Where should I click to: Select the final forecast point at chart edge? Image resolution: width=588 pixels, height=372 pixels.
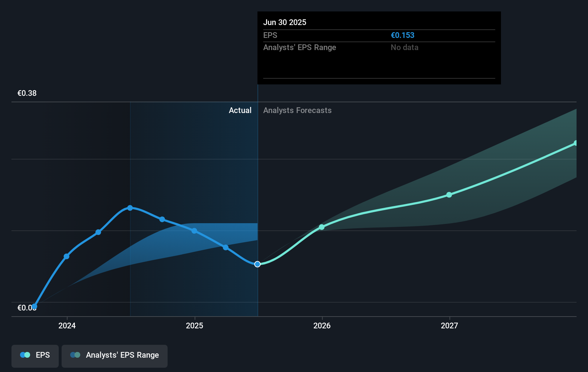[x=575, y=143]
